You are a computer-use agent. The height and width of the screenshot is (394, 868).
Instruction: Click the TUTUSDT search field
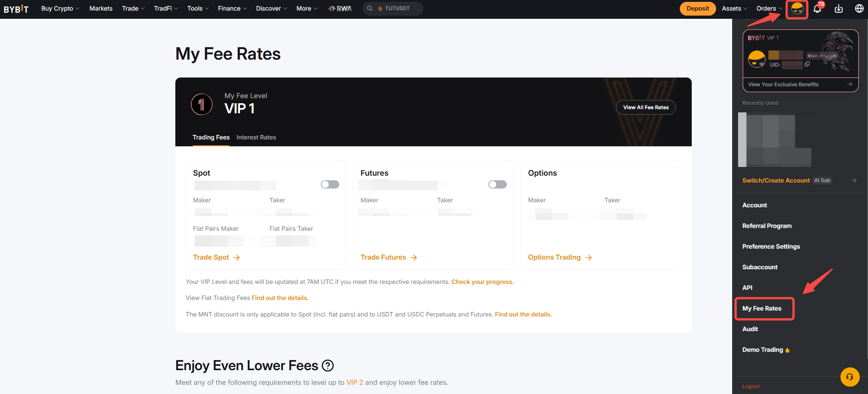coord(393,8)
